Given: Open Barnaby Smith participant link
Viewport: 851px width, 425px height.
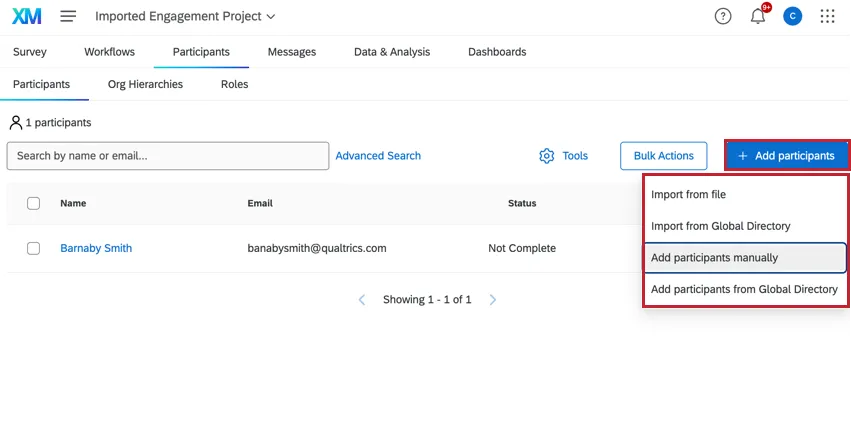Looking at the screenshot, I should 96,248.
